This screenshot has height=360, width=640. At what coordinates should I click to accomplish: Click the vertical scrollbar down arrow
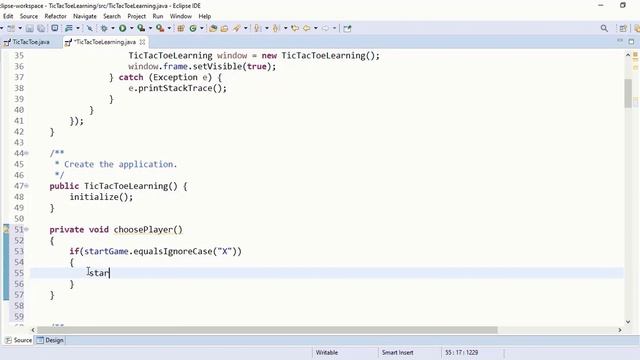coord(628,322)
